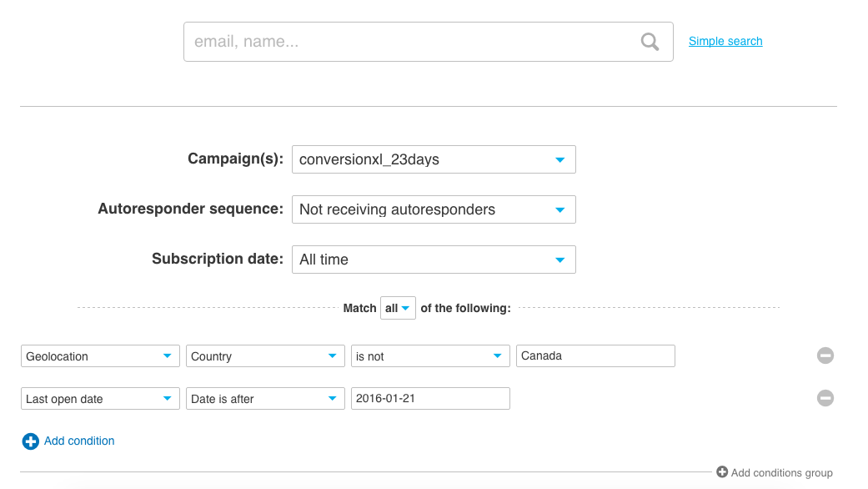The width and height of the screenshot is (868, 489).
Task: Change the Match all selector
Action: click(398, 308)
